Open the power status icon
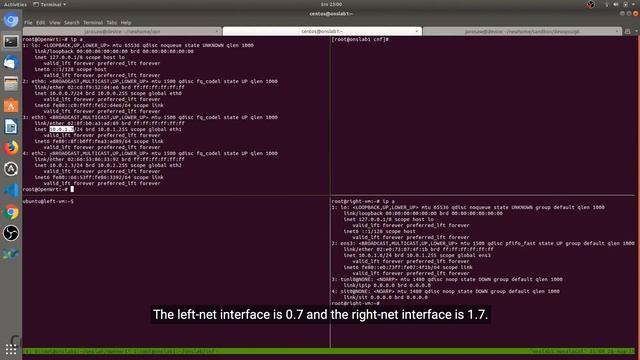Screen dimensions: 640x360 click(x=626, y=4)
